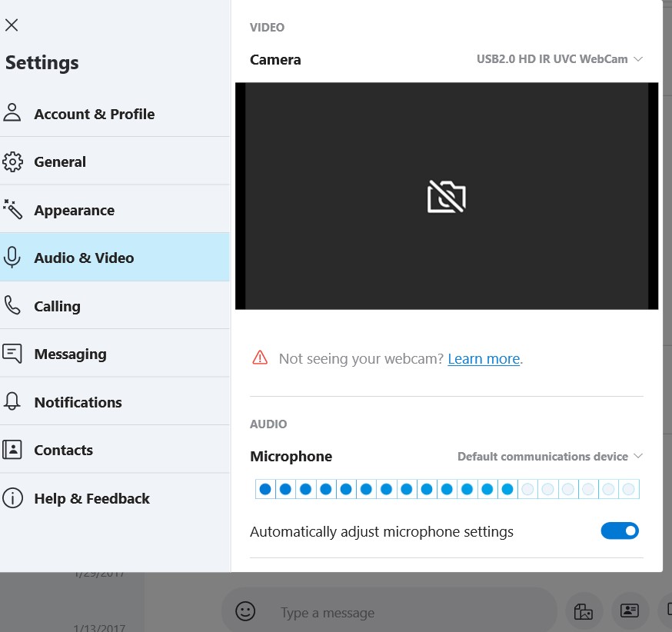Click the add files/media icon in chat
This screenshot has height=632, width=672.
point(584,611)
